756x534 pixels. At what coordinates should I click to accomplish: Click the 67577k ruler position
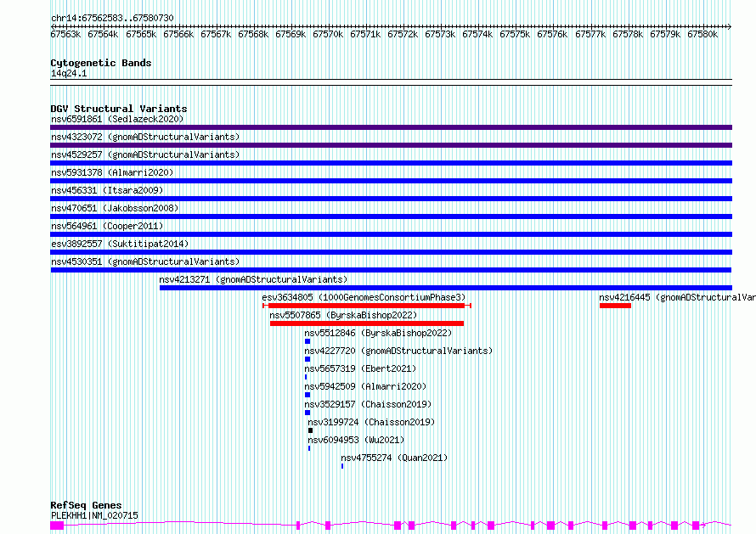(x=590, y=34)
